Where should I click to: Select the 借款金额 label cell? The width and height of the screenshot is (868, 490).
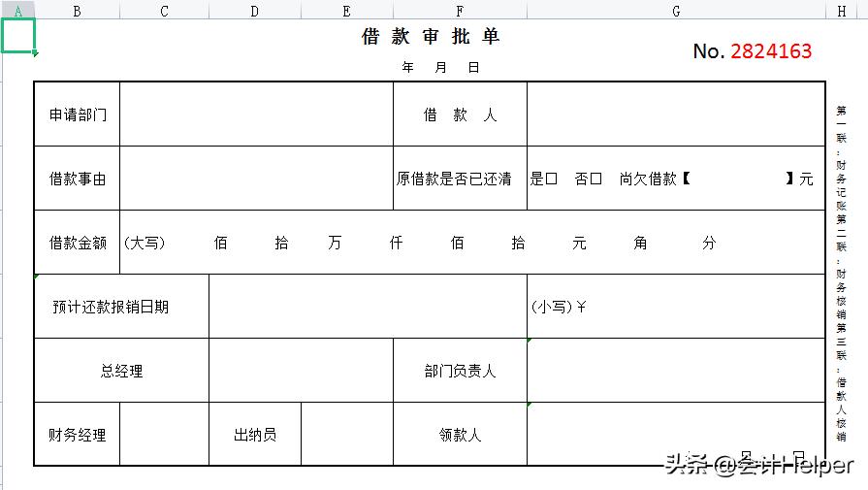coord(77,243)
